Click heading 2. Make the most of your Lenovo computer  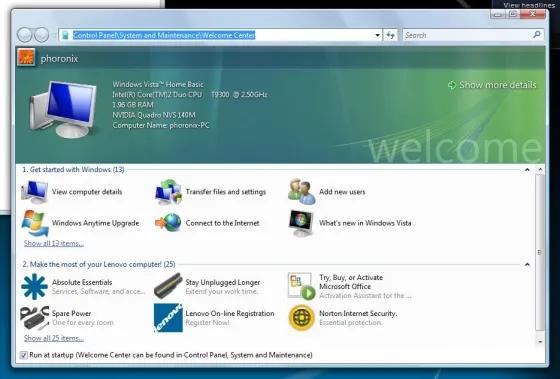tap(99, 265)
